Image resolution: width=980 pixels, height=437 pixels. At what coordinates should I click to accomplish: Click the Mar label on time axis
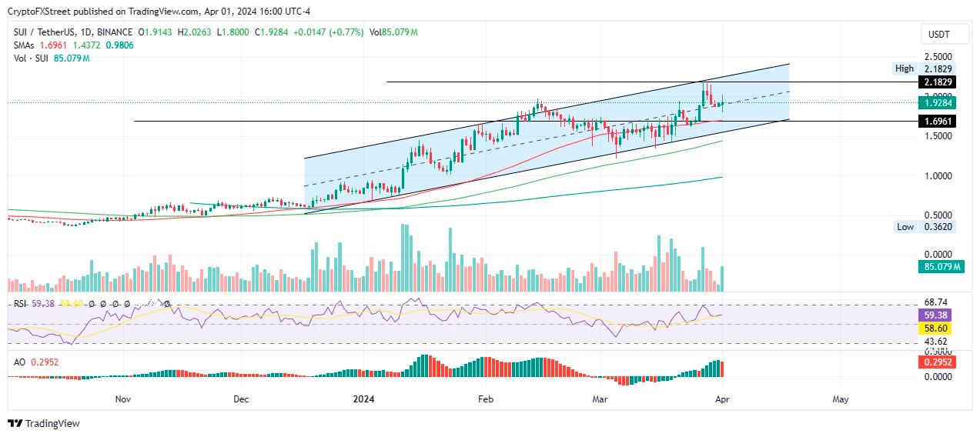tap(600, 399)
